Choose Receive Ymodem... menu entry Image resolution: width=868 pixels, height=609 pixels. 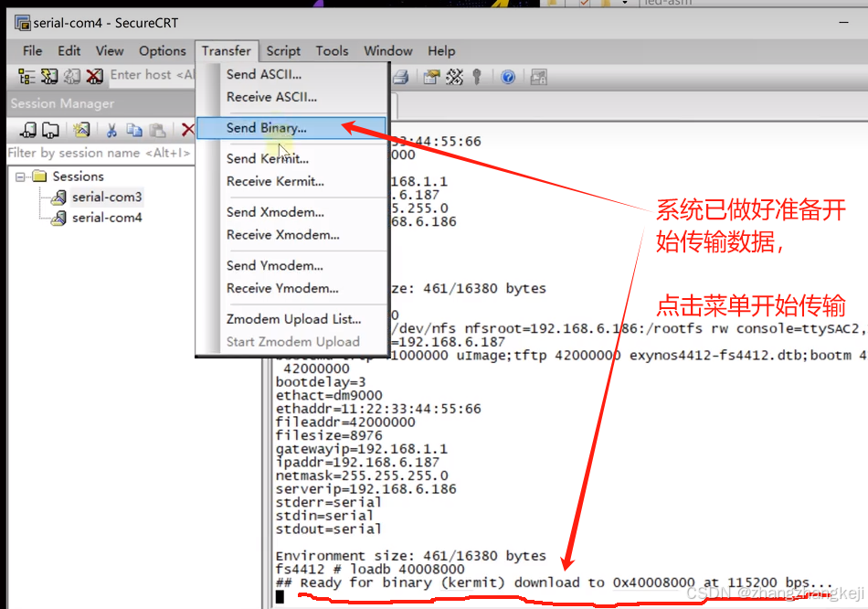click(x=291, y=288)
